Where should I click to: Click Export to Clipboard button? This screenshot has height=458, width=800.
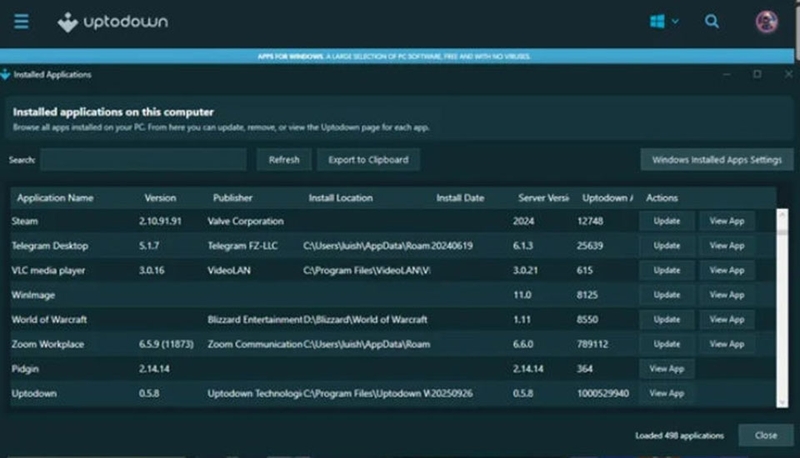tap(368, 160)
